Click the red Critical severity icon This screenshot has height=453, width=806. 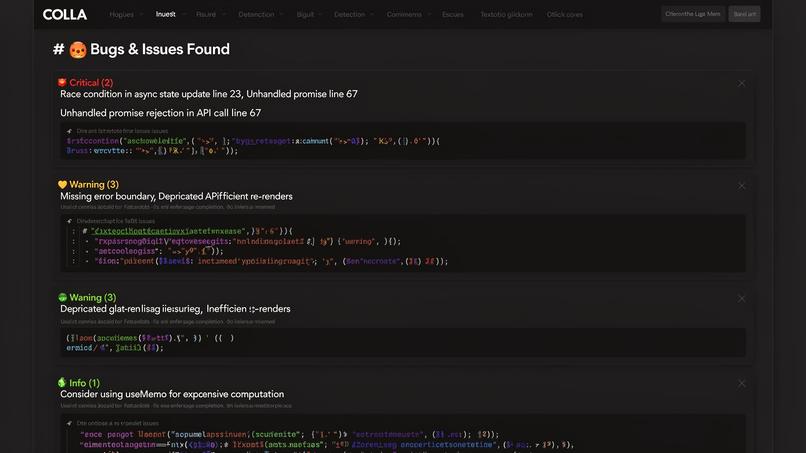62,82
